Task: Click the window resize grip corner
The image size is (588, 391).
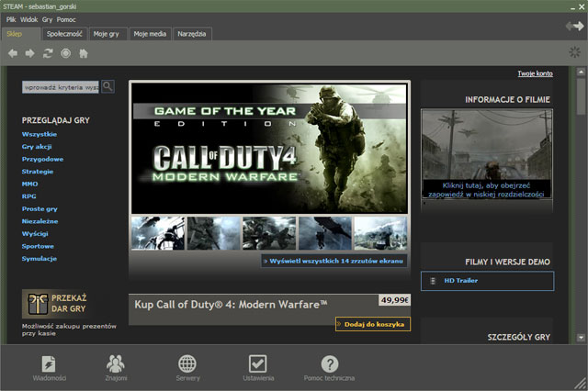Action: pyautogui.click(x=582, y=385)
